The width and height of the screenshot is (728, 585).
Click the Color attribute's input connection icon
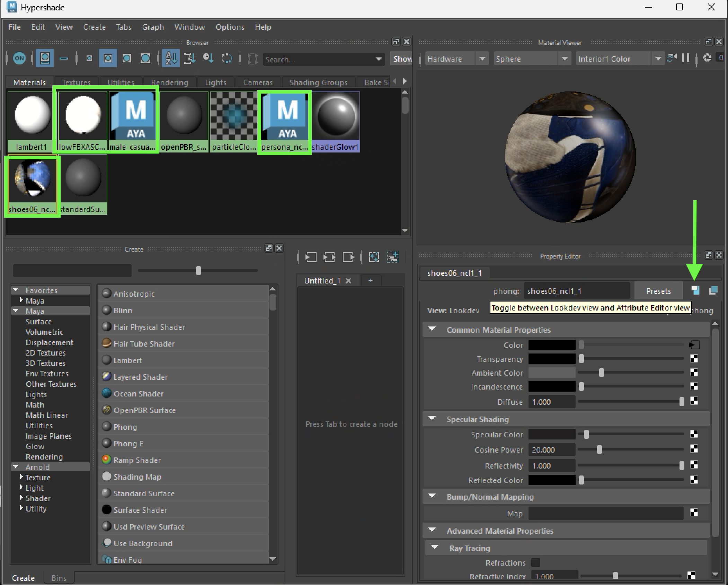[694, 345]
